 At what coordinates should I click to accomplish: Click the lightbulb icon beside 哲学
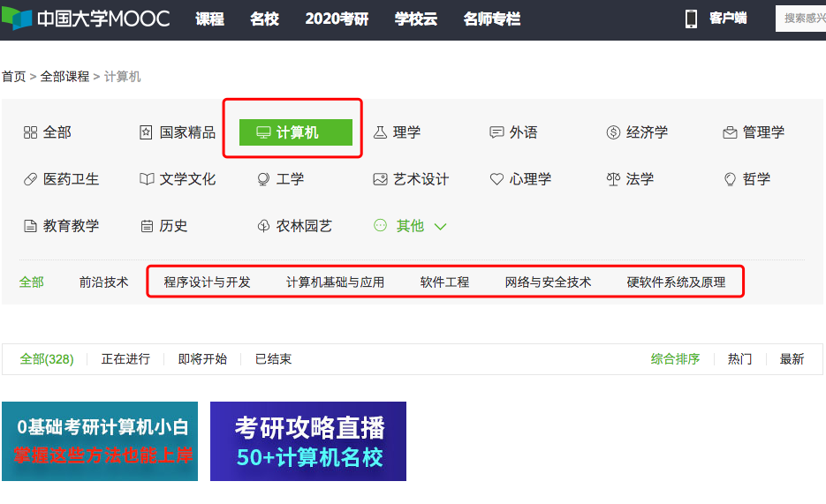pos(730,179)
